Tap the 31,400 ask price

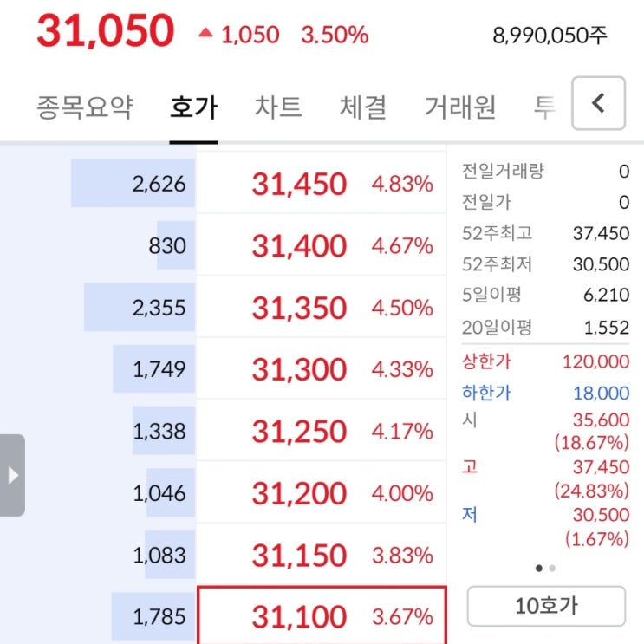pyautogui.click(x=299, y=246)
